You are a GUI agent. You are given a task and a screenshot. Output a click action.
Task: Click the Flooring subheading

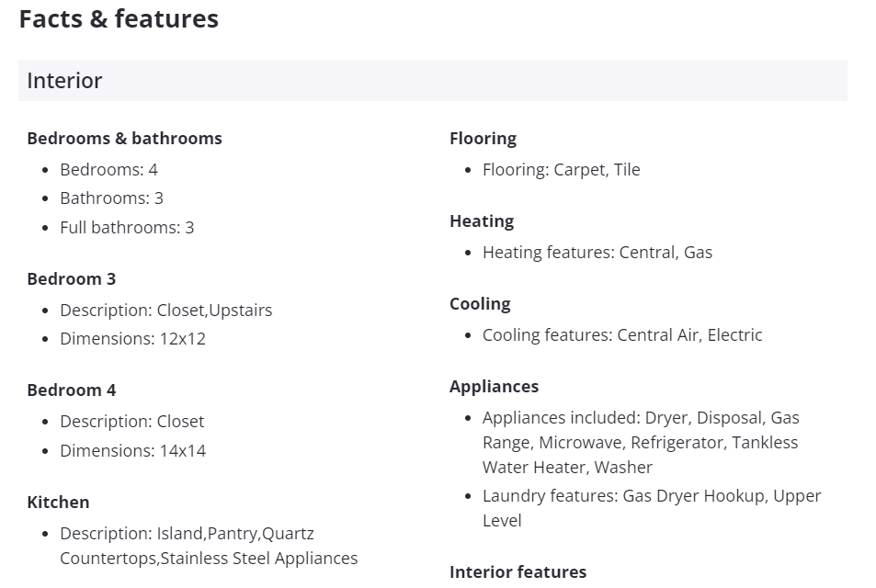[483, 139]
